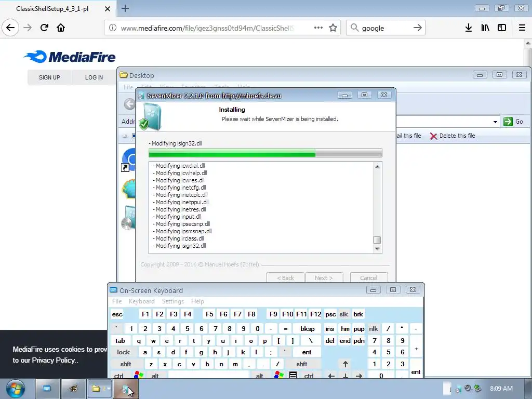Image resolution: width=532 pixels, height=399 pixels.
Task: Click the up arrow key on keyboard
Action: click(345, 364)
